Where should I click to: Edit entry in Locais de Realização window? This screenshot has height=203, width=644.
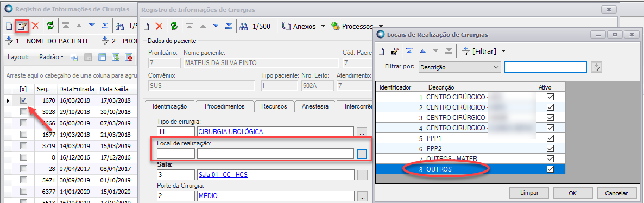394,52
